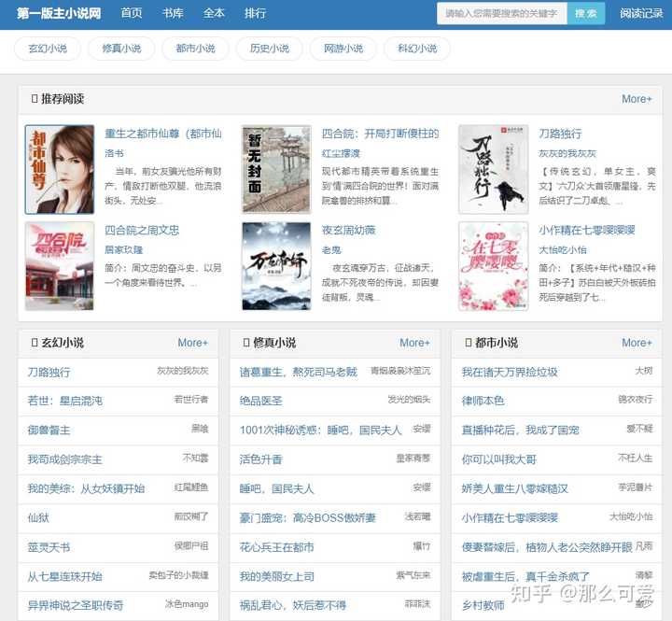
Task: Open 祸乱君心，妖后惹不得
Action: (x=293, y=605)
